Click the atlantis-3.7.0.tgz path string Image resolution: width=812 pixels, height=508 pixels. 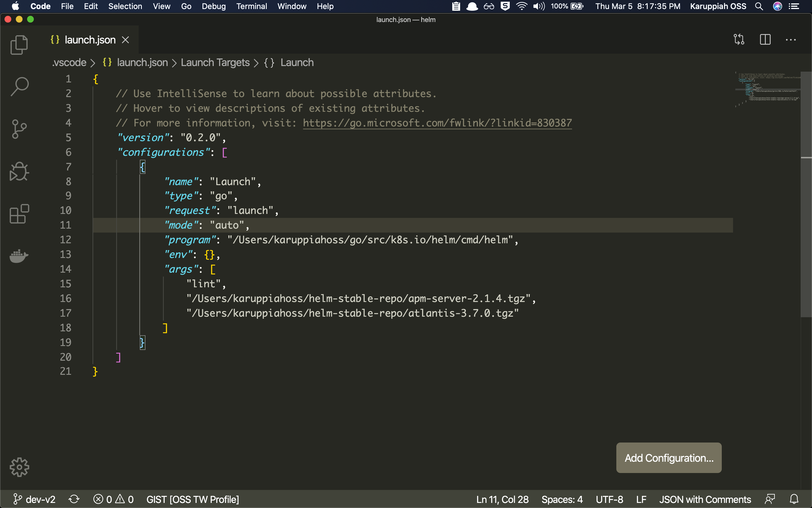353,313
